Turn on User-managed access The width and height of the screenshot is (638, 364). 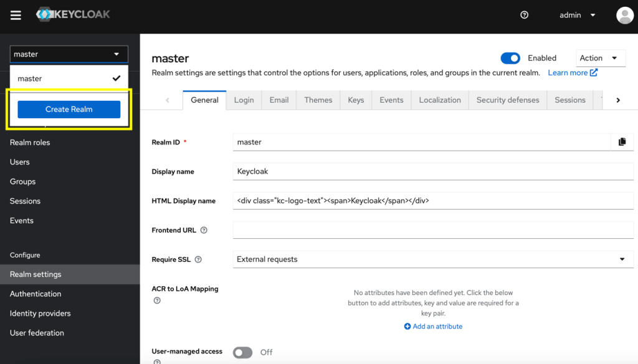(242, 352)
